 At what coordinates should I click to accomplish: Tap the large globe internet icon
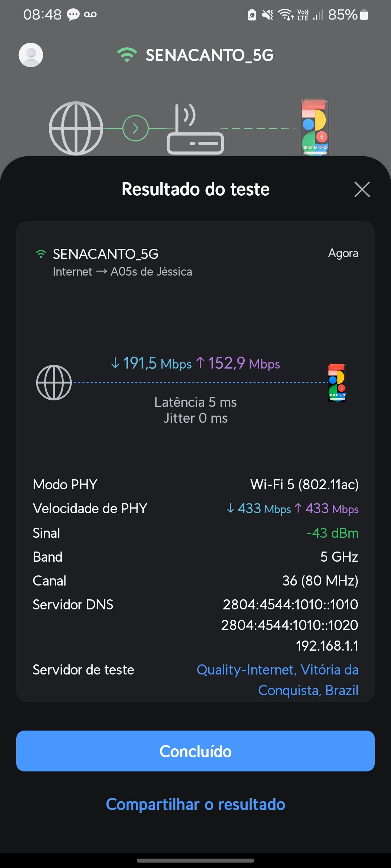(x=76, y=128)
